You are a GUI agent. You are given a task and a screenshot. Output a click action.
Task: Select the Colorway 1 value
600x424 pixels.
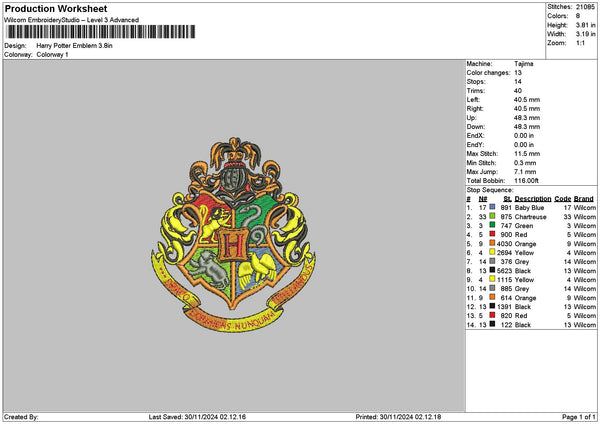coord(52,55)
